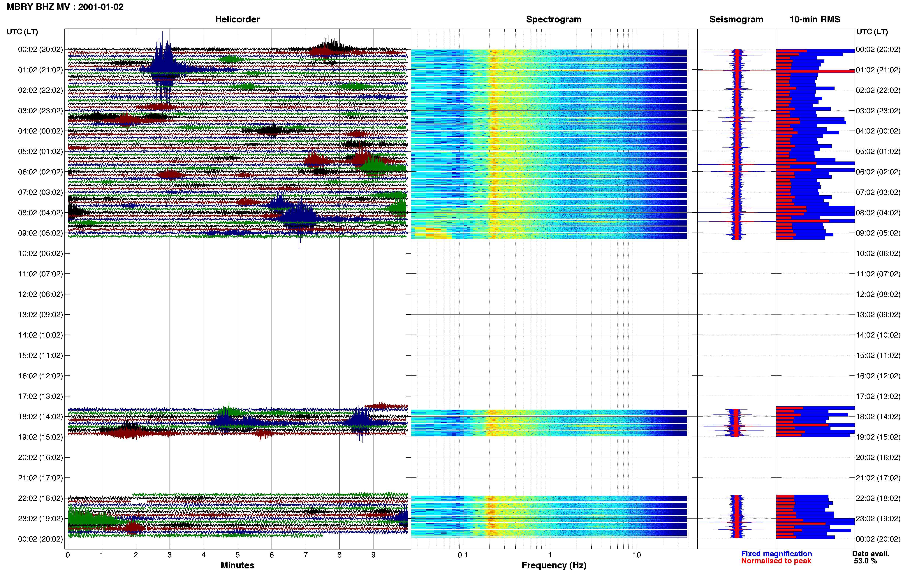Screen dimensions: 924x578
Task: Click the left '15:02 (11:02)' time label
Action: click(x=41, y=356)
